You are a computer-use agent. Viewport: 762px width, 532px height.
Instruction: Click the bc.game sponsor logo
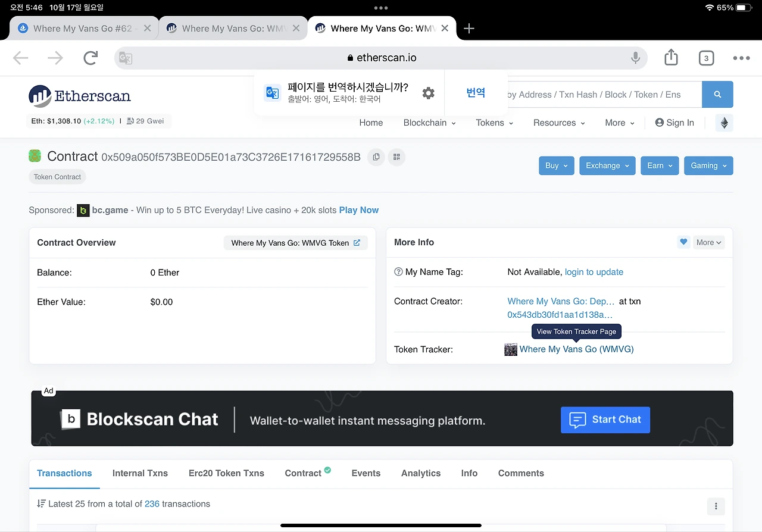point(83,210)
